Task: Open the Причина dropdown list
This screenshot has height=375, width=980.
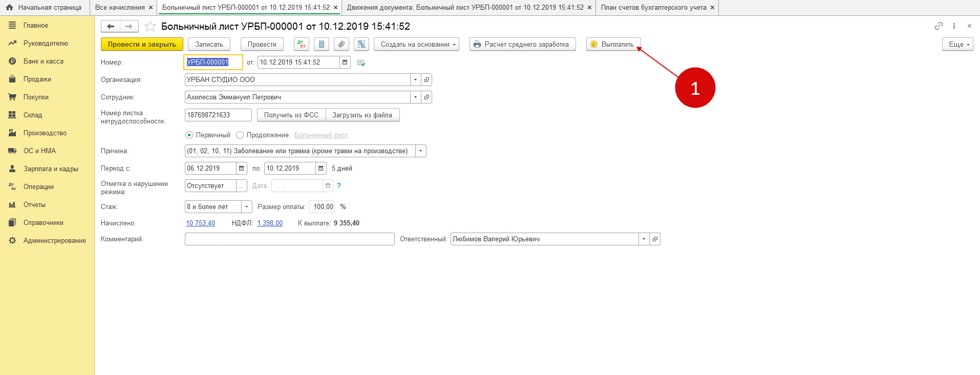Action: tap(420, 151)
